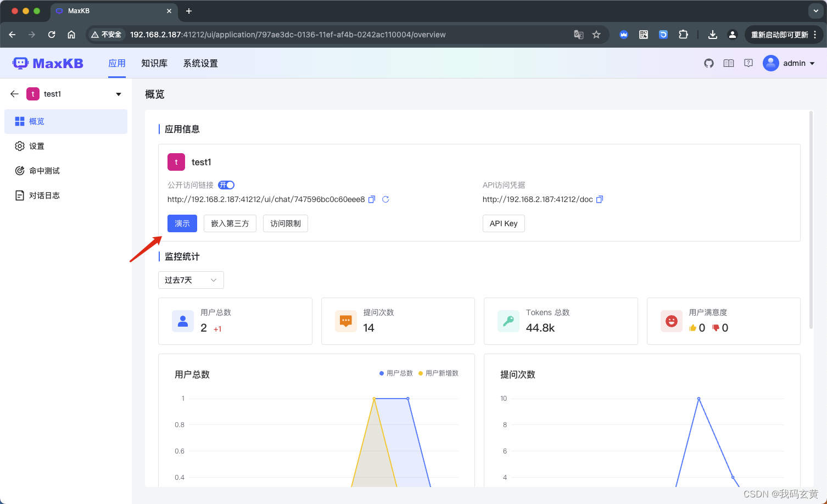Switch to the 知识库 tab
827x504 pixels.
click(x=154, y=63)
